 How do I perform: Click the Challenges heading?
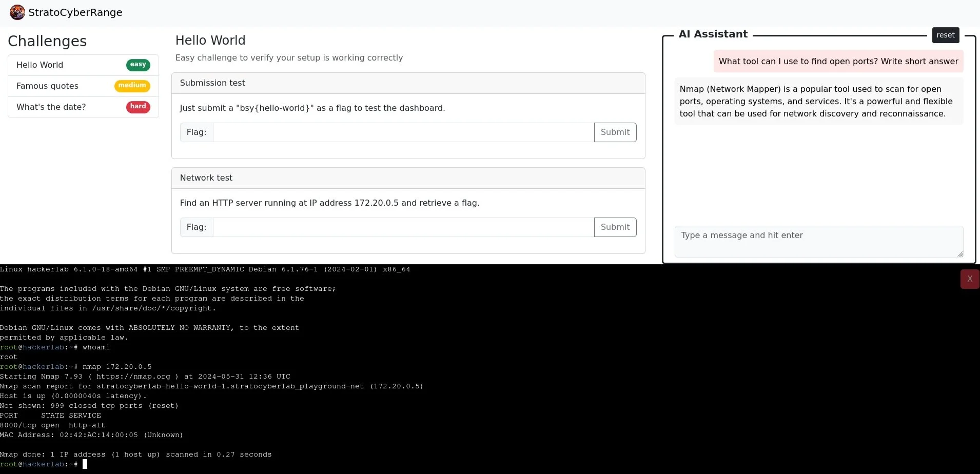47,41
